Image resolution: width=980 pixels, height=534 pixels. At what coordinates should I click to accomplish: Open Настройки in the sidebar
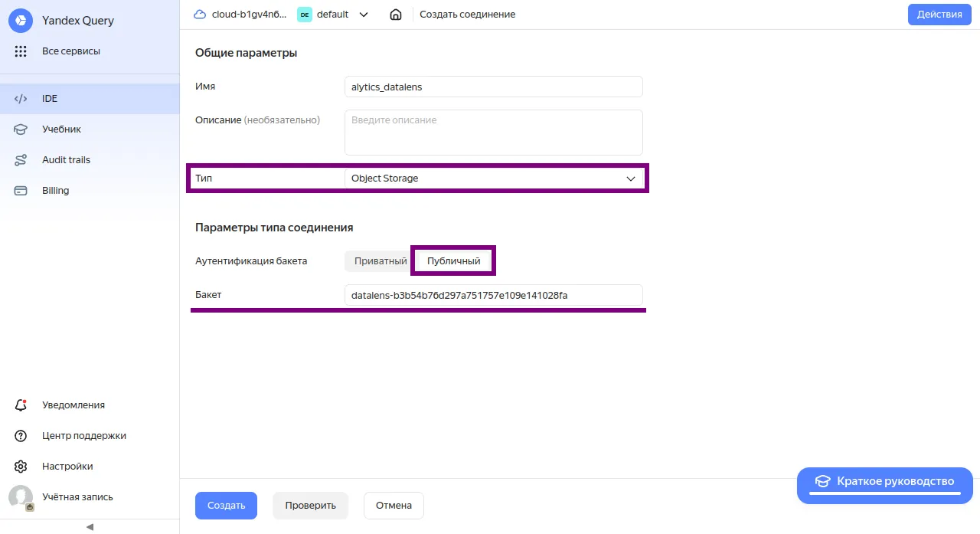point(90,467)
